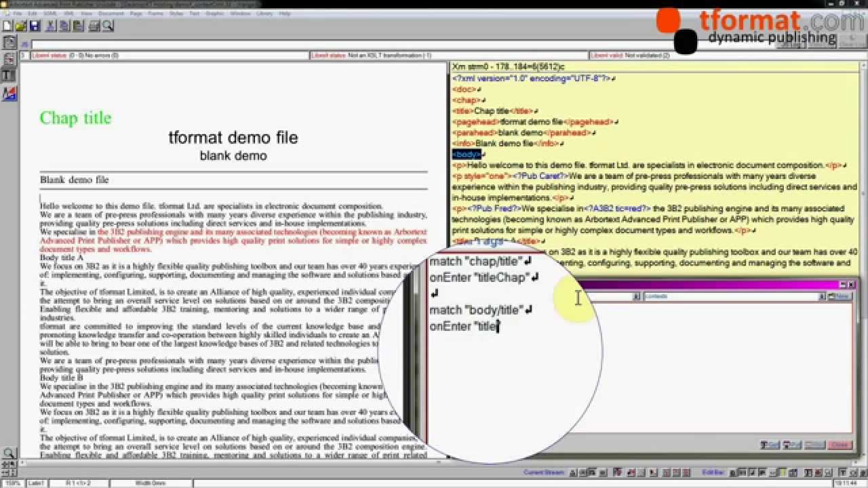This screenshot has width=868, height=488.
Task: Click the dropdown arrow left of the Contents field
Action: pos(636,296)
